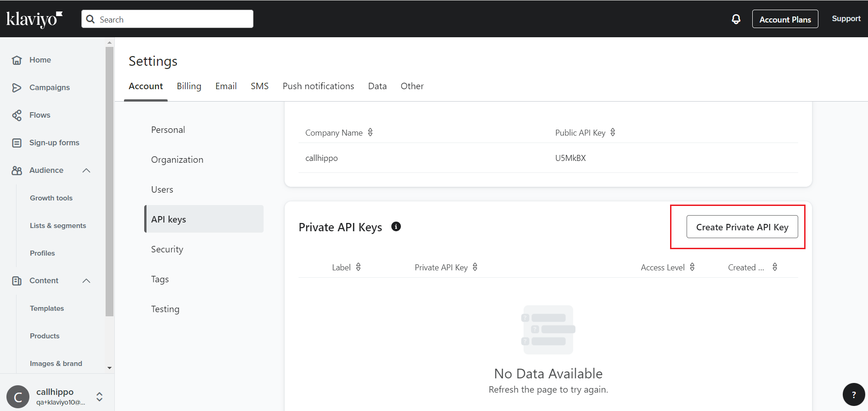Screen dimensions: 868x411
Task: Switch to the Other tab
Action: (412, 86)
